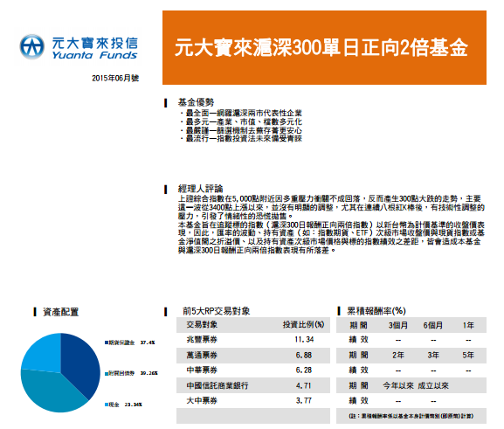Screen dimensions: 504x429
Task: Click the light blue pie slice for 現金
Action: click(x=44, y=354)
